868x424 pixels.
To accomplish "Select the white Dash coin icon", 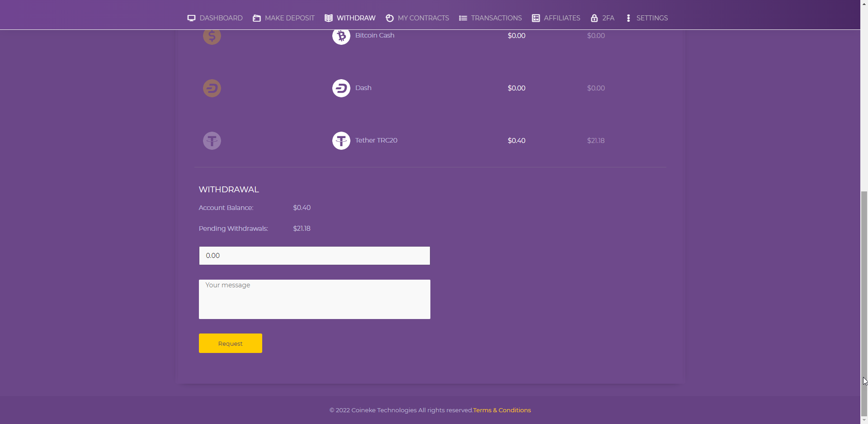I will (341, 88).
